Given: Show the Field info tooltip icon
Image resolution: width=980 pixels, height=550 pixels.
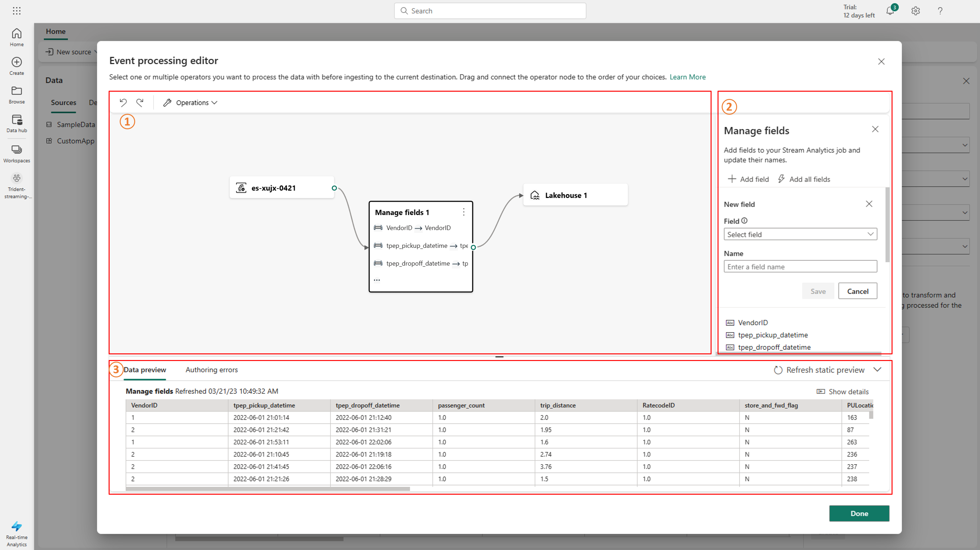Looking at the screenshot, I should tap(744, 221).
